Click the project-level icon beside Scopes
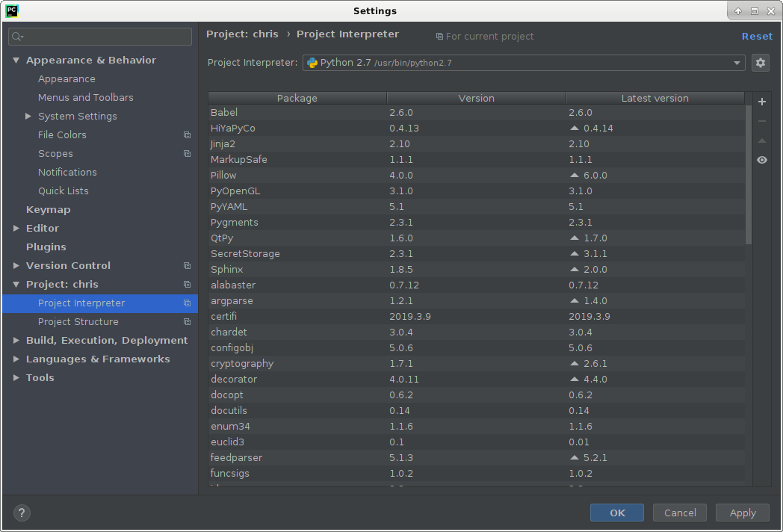Viewport: 783px width, 532px height. click(188, 154)
